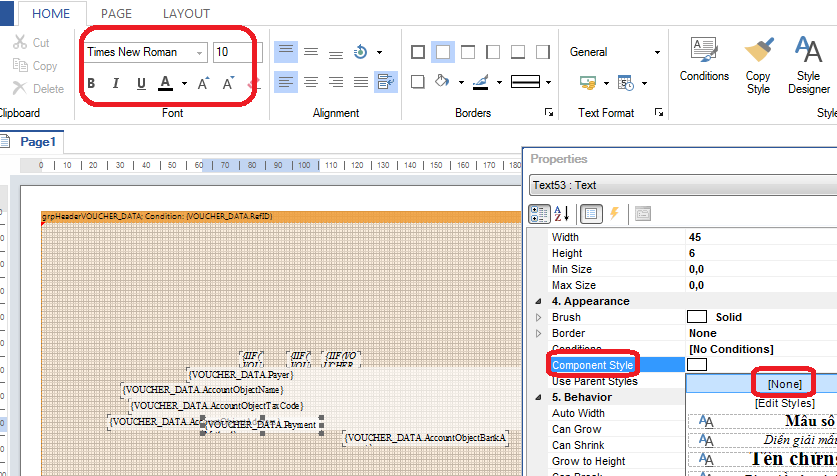Viewport: 837px width, 476px height.
Task: Switch to the PAGE ribbon tab
Action: coord(117,13)
